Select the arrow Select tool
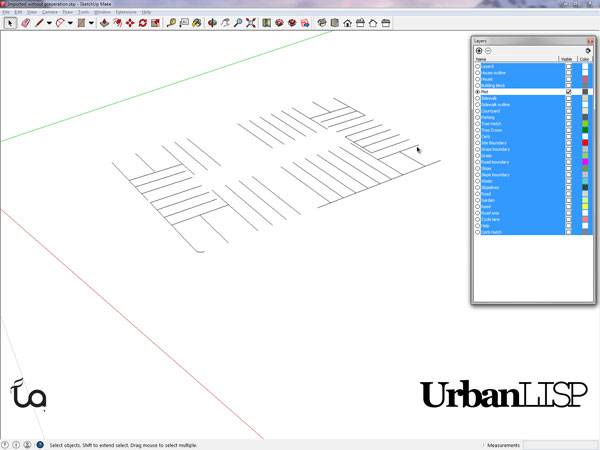This screenshot has height=450, width=600. point(10,22)
